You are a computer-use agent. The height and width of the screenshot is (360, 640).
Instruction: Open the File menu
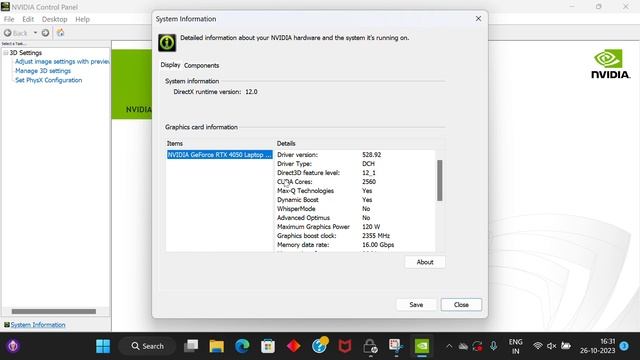pos(9,19)
